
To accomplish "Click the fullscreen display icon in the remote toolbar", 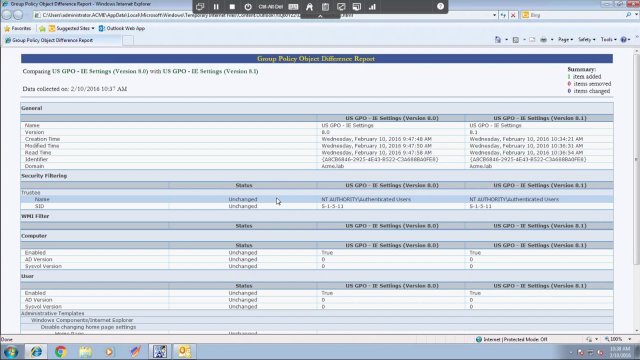I will pyautogui.click(x=341, y=7).
